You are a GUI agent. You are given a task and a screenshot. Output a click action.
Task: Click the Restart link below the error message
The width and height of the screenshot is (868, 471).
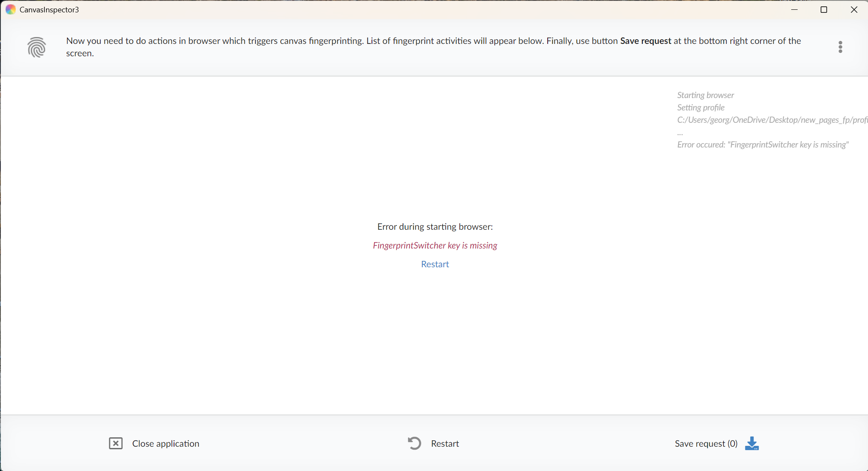point(435,264)
